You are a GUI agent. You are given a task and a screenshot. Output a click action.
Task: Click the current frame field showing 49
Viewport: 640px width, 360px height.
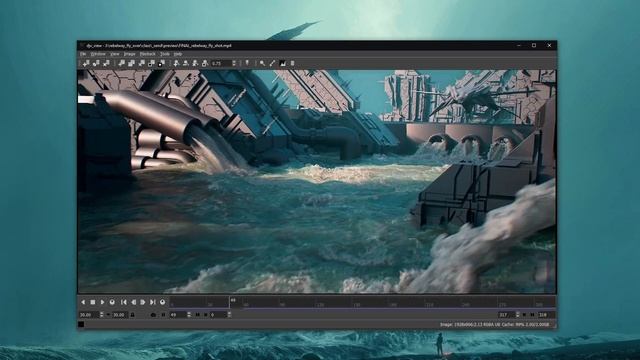coord(178,315)
